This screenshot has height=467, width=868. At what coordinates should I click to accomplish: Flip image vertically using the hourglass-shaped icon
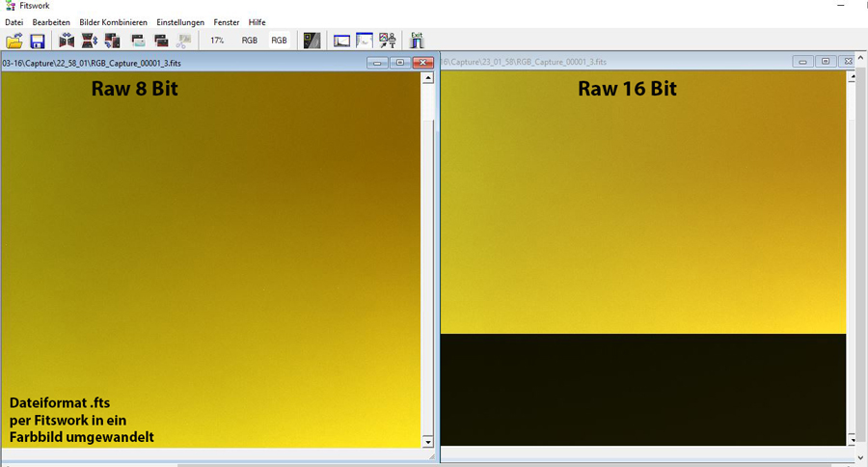coord(90,41)
